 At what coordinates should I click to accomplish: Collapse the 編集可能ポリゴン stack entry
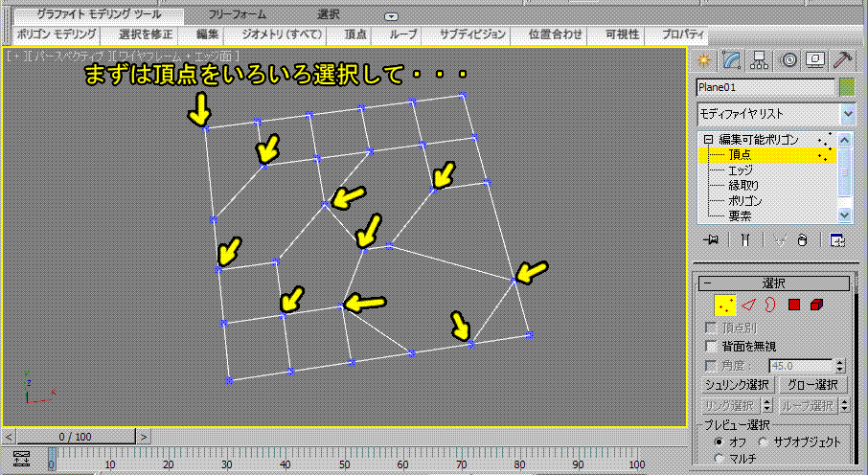click(708, 140)
